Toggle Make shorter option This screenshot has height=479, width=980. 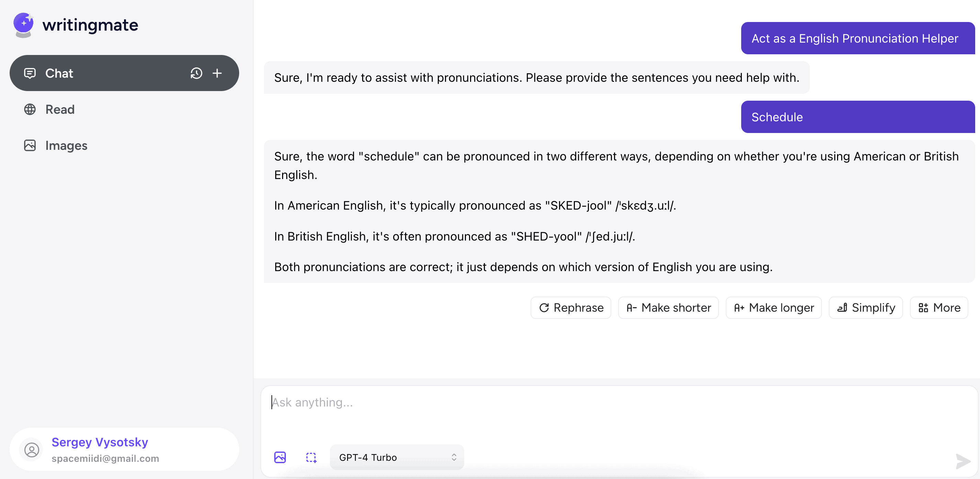[668, 308]
